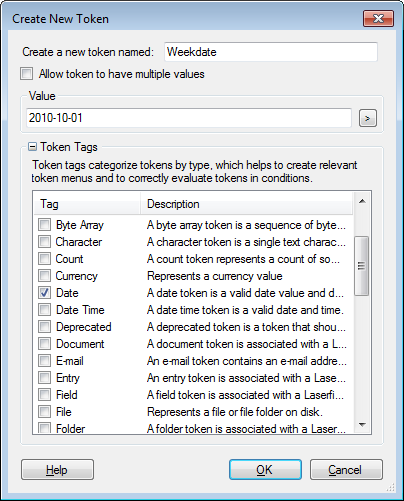The width and height of the screenshot is (404, 501).
Task: Enable the Document tag
Action: (44, 344)
